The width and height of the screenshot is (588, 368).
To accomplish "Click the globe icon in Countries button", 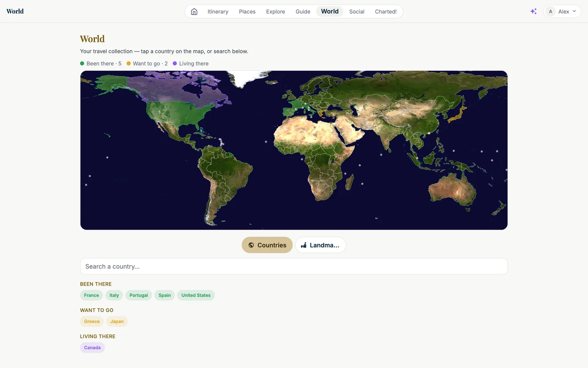I will coord(251,245).
